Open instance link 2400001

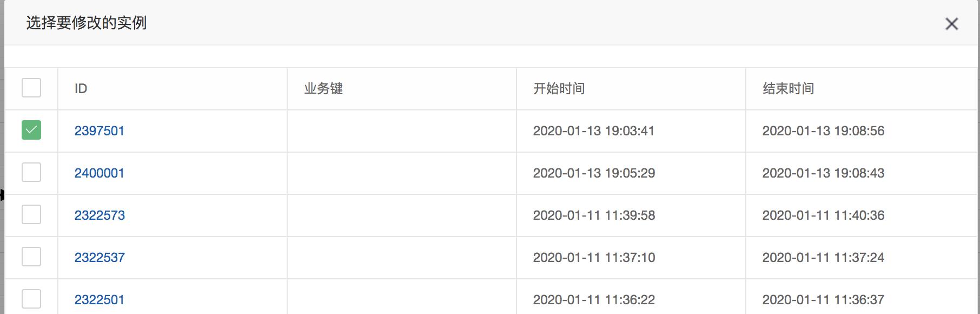[x=100, y=173]
